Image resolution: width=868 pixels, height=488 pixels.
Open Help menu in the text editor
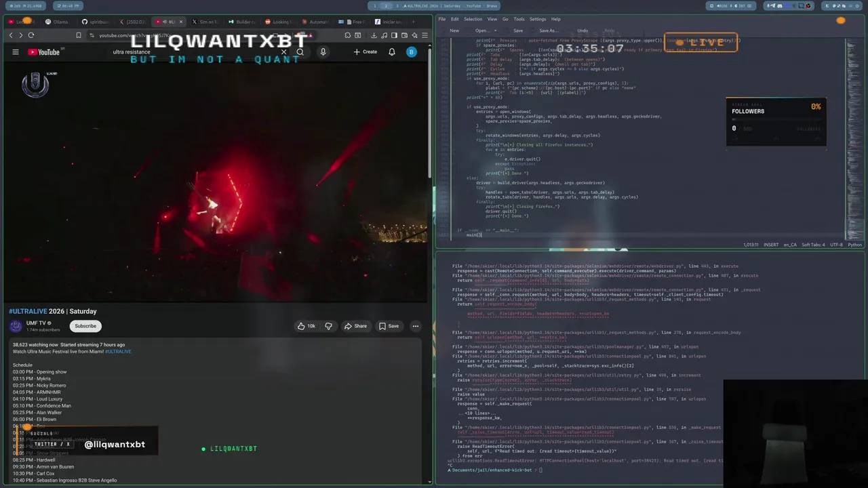[x=555, y=19]
